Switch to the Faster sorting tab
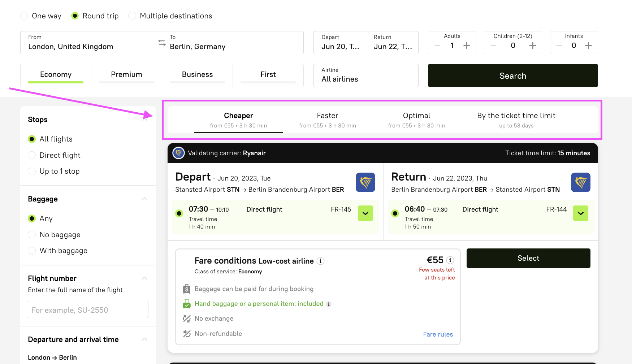 327,120
